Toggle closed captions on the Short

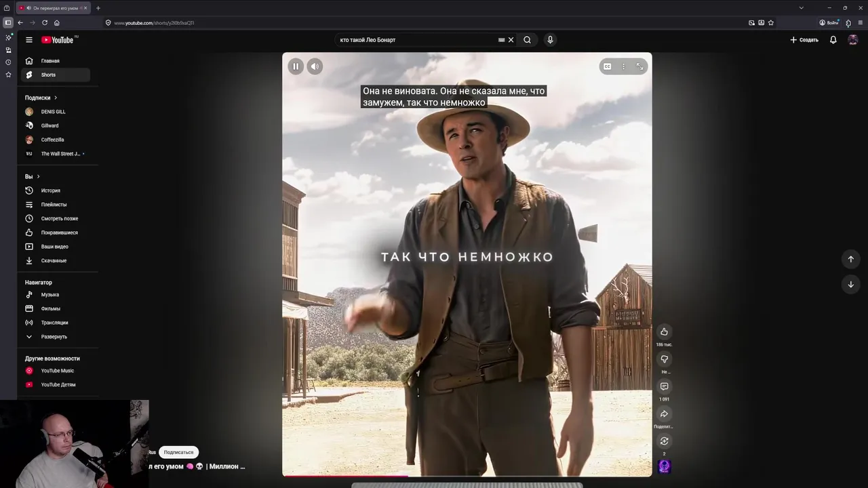point(608,66)
